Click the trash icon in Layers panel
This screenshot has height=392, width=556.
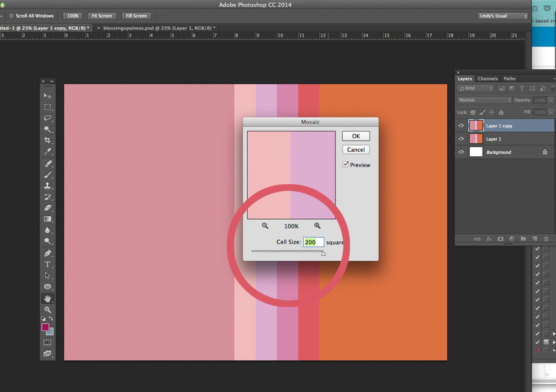pyautogui.click(x=545, y=239)
